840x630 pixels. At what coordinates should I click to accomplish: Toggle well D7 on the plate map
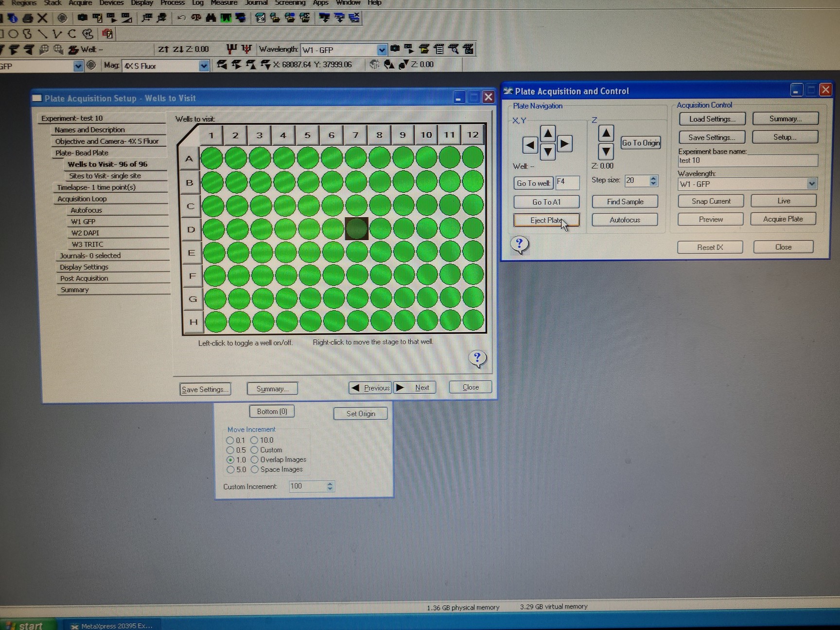point(356,228)
